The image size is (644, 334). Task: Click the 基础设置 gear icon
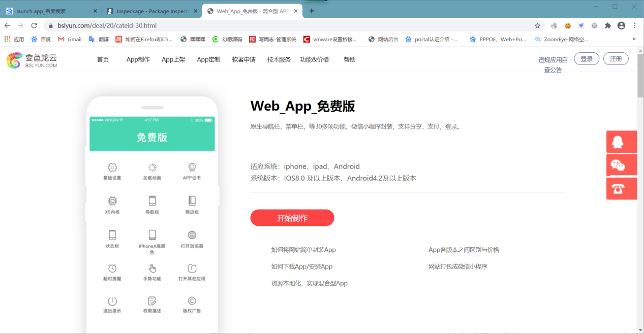tap(112, 168)
